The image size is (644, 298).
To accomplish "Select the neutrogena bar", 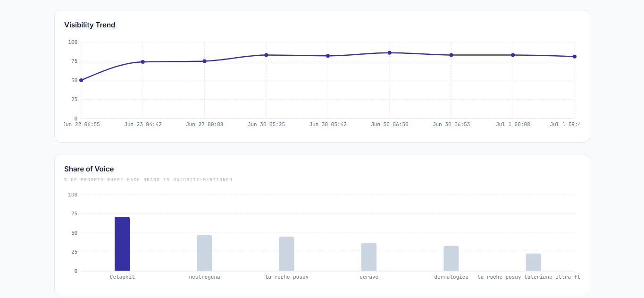I will 204,253.
